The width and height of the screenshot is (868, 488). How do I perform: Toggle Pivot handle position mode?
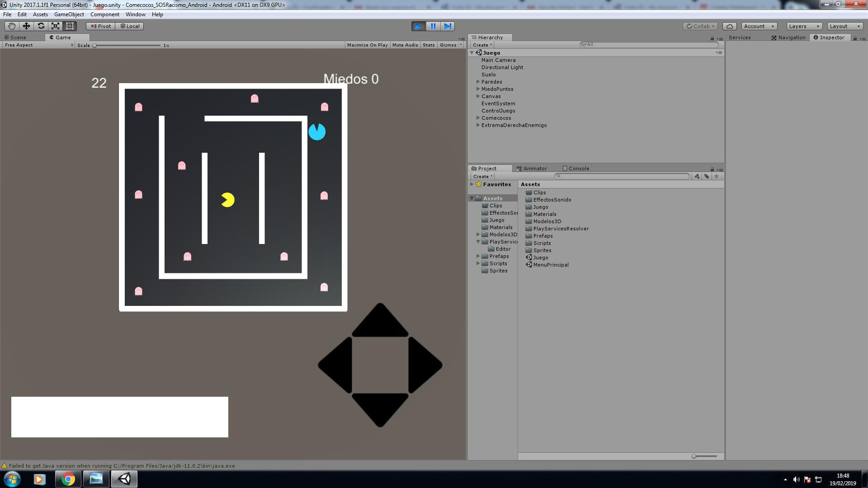101,26
